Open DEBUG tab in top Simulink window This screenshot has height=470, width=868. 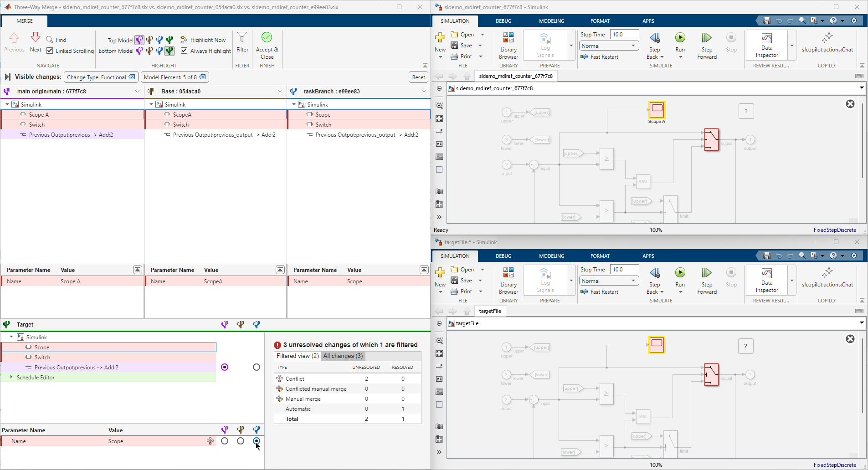pos(503,21)
